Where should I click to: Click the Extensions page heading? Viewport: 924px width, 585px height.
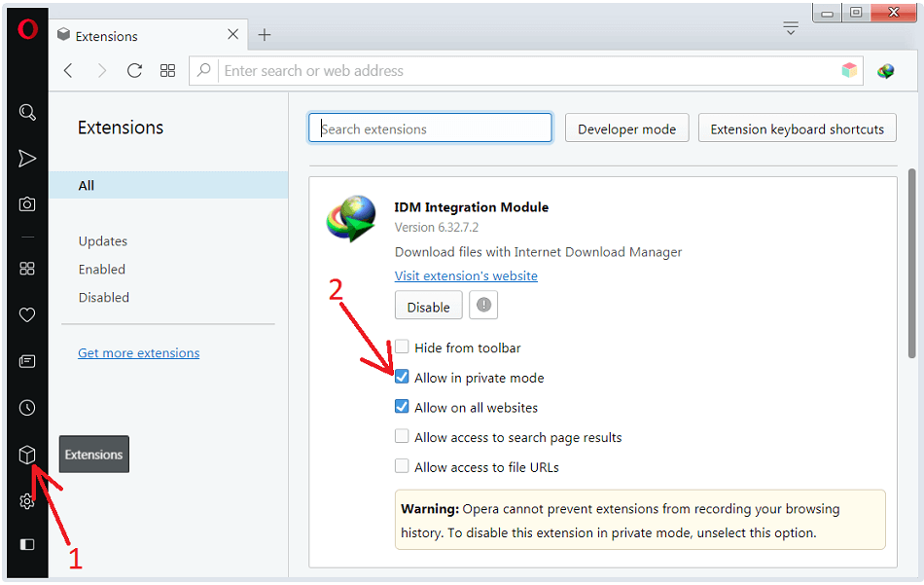121,128
